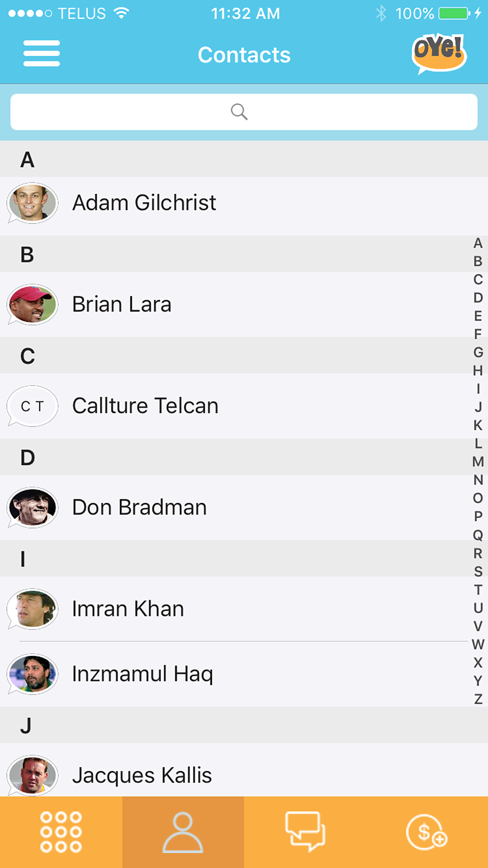Tap the CT initials avatar bubble
Screen dimensions: 488x868
pos(32,406)
